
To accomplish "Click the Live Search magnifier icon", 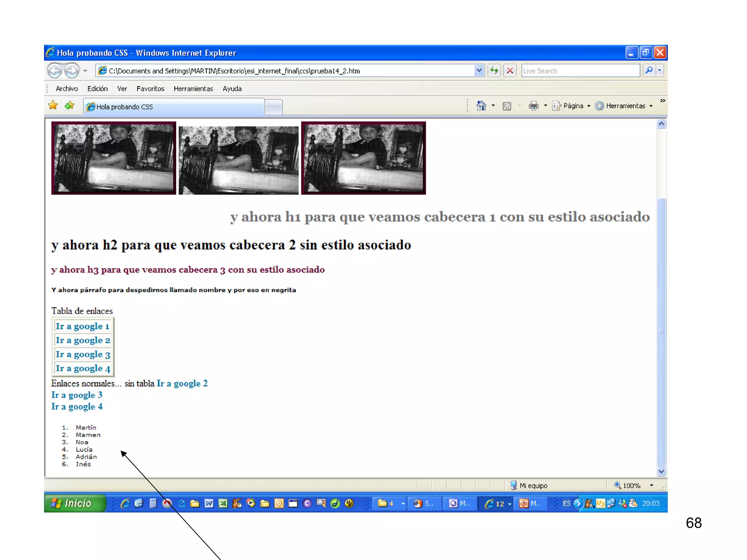I will (x=649, y=70).
